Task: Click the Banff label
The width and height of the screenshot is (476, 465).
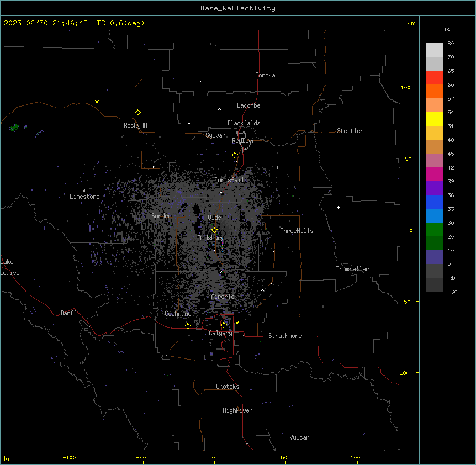Action: (68, 313)
